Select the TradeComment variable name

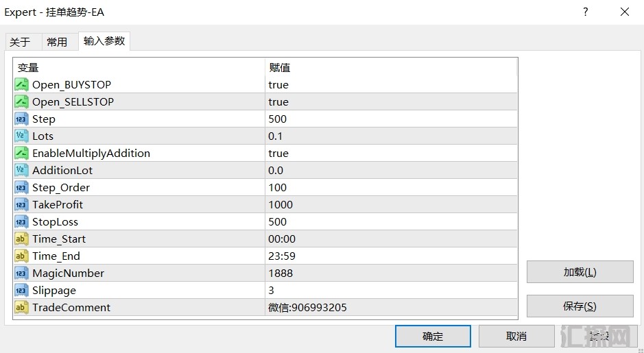(x=71, y=308)
